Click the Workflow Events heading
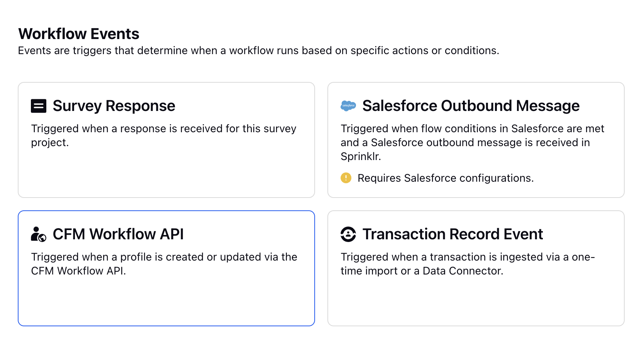The image size is (644, 358). (79, 34)
